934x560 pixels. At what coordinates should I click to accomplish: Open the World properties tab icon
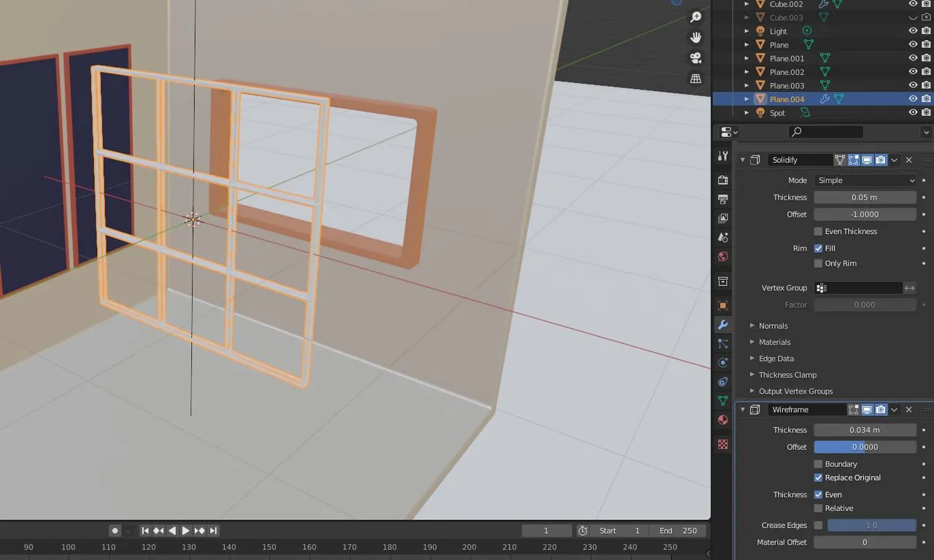[723, 257]
